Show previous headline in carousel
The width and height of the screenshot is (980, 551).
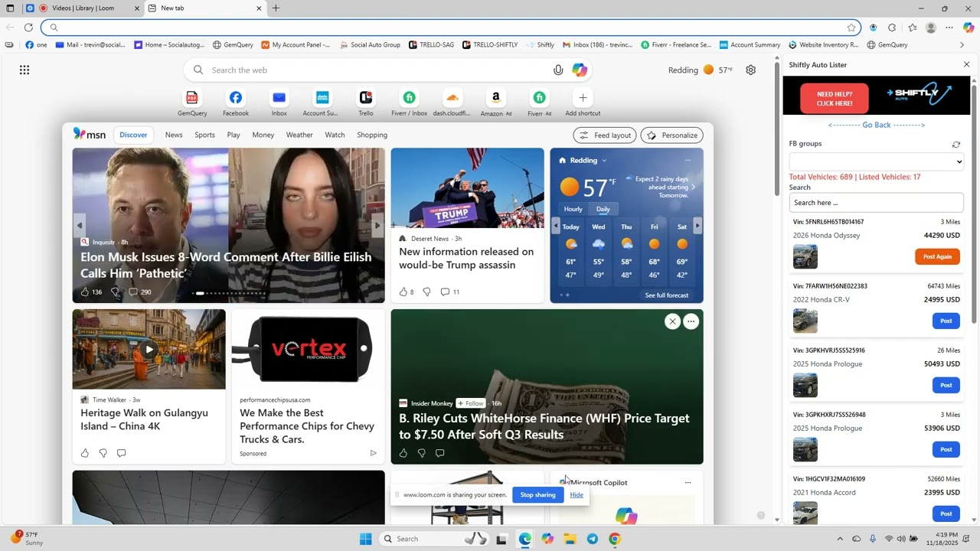tap(80, 226)
